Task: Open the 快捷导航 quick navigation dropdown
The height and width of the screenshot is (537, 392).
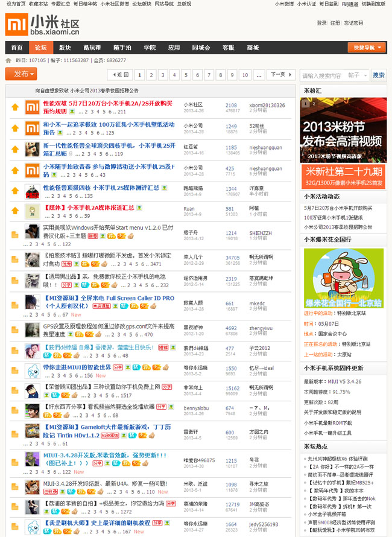Action: tap(367, 48)
